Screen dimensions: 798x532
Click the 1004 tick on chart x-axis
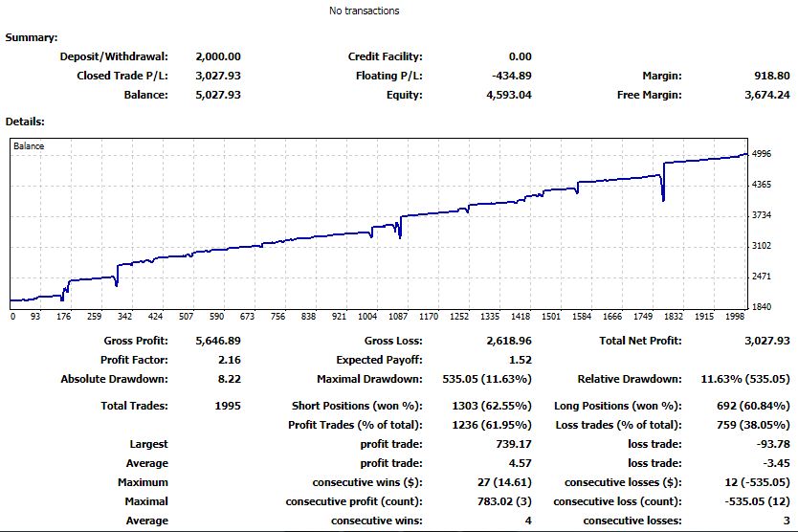367,316
